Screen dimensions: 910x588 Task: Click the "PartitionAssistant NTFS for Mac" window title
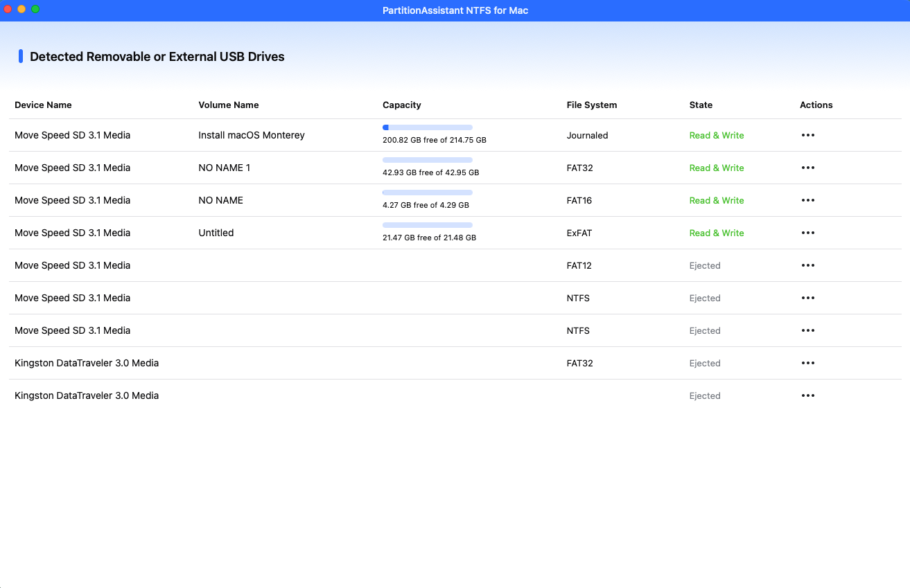click(455, 10)
